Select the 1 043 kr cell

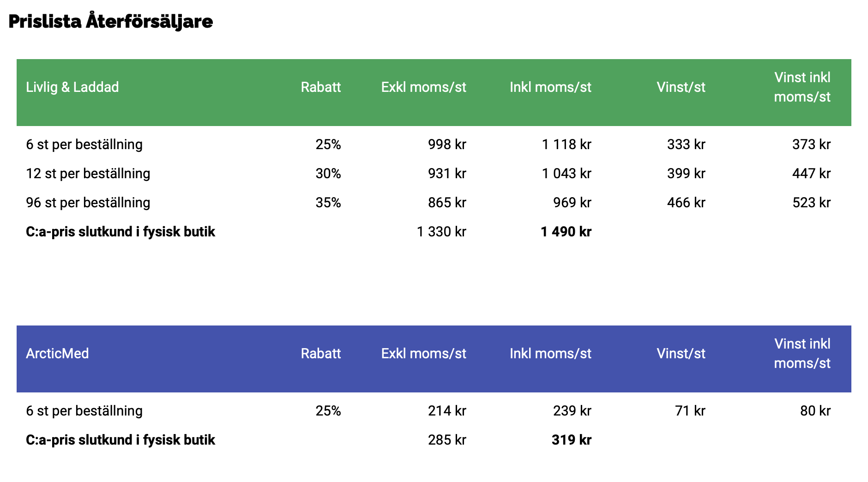coord(567,173)
